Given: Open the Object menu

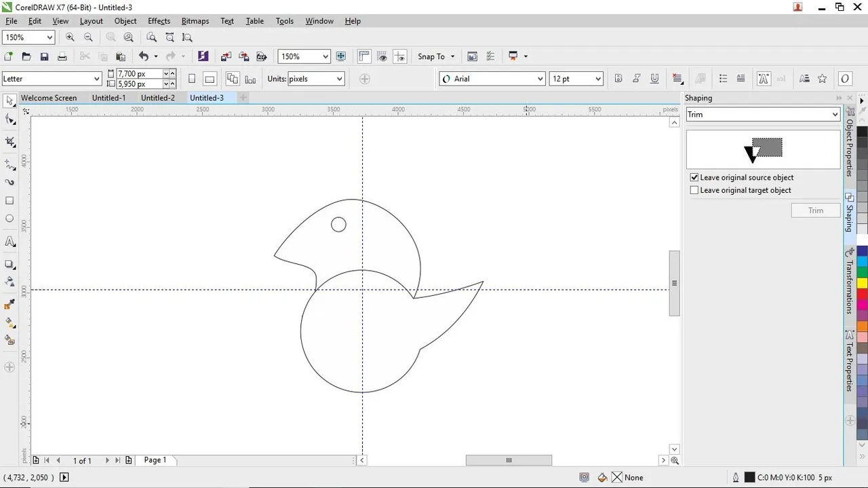Looking at the screenshot, I should click(125, 21).
